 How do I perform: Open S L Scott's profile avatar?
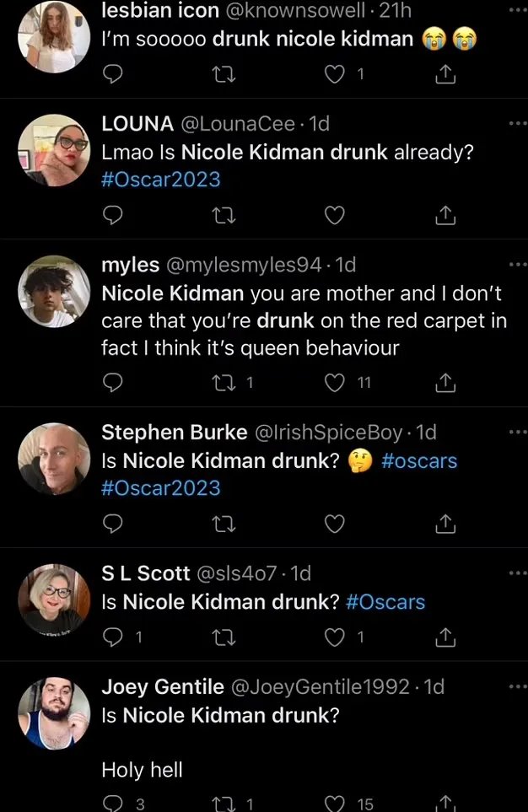click(x=54, y=600)
